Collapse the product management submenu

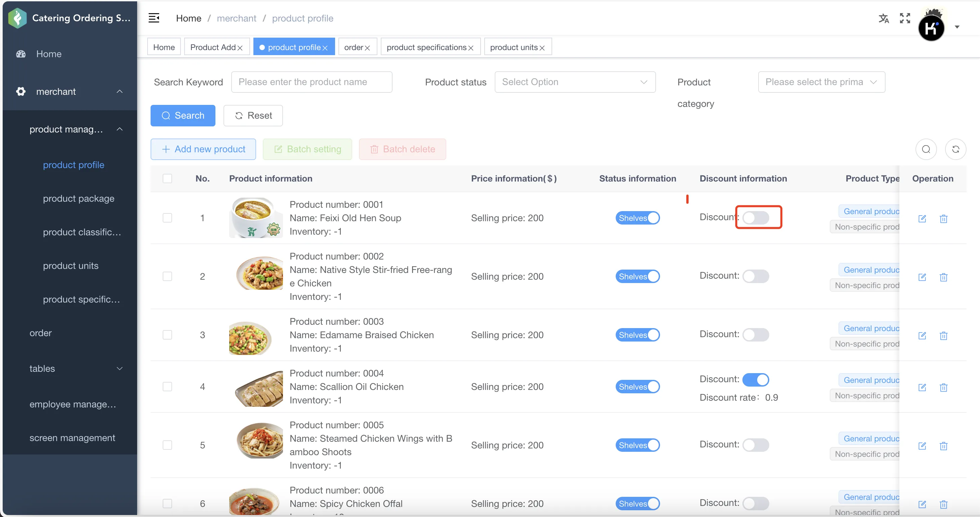(x=119, y=129)
